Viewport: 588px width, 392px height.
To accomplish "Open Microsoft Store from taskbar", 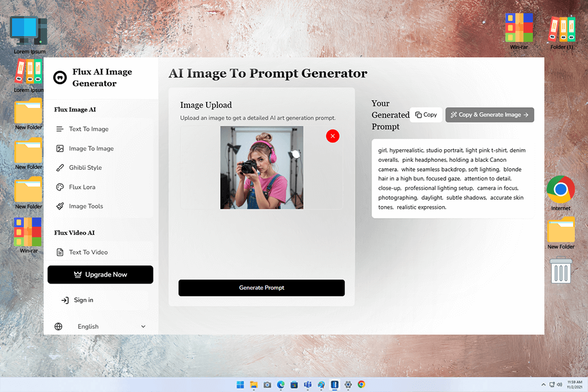I will (x=295, y=385).
